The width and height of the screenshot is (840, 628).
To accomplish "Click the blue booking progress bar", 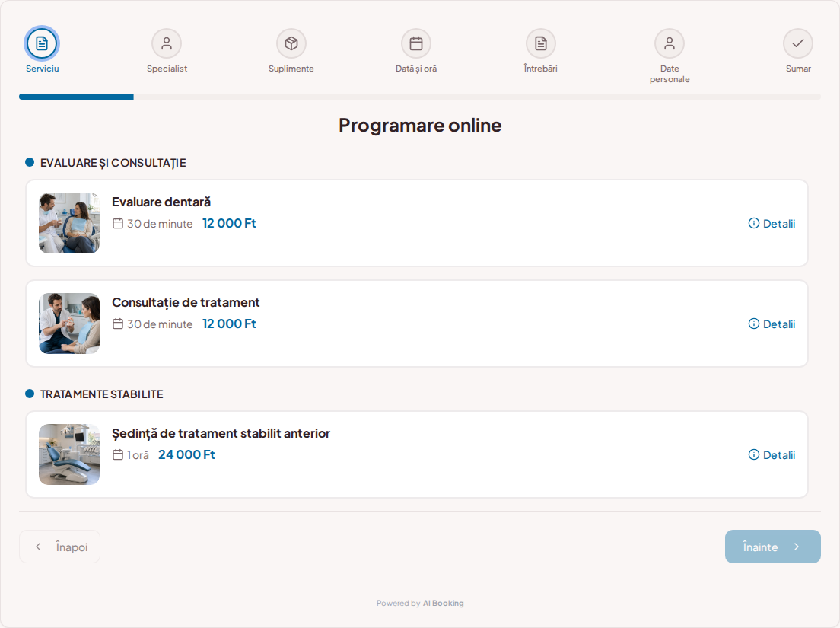I will (76, 97).
